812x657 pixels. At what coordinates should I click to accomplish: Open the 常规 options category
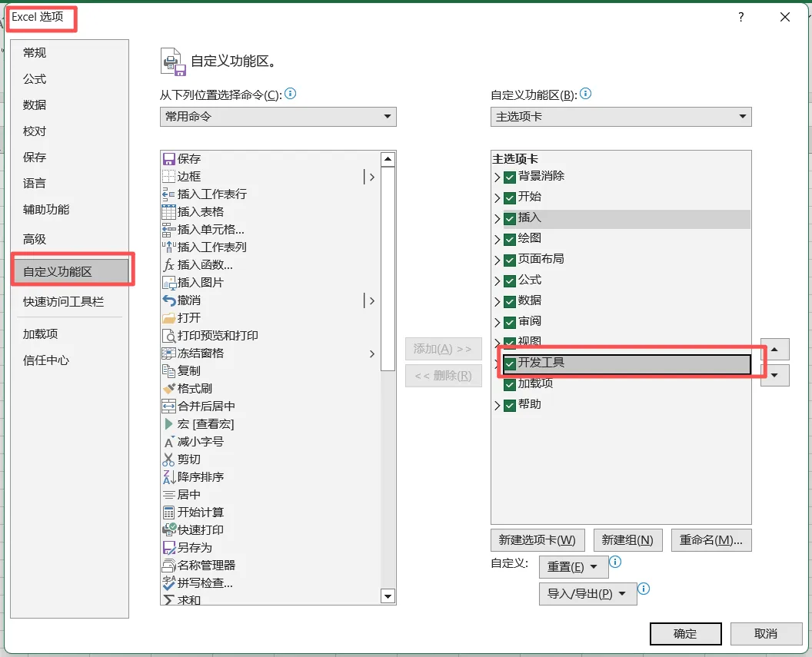(69, 53)
